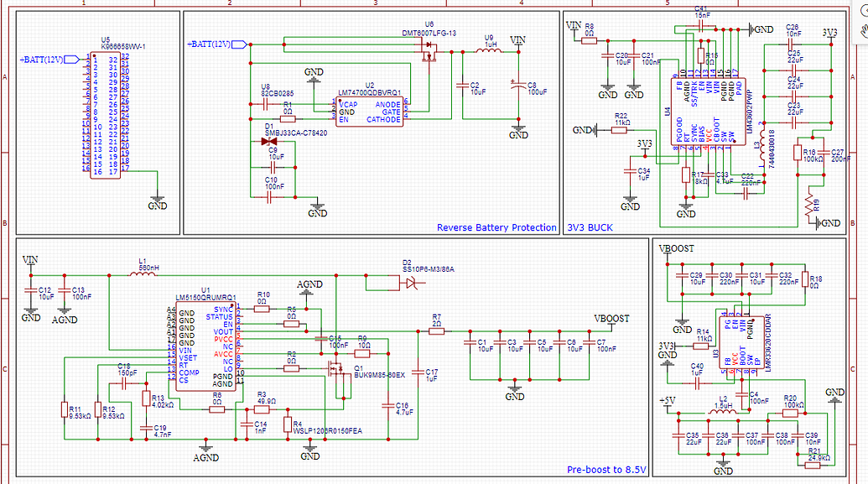The width and height of the screenshot is (868, 484).
Task: Click the circular zoom icon at top right
Action: click(865, 11)
